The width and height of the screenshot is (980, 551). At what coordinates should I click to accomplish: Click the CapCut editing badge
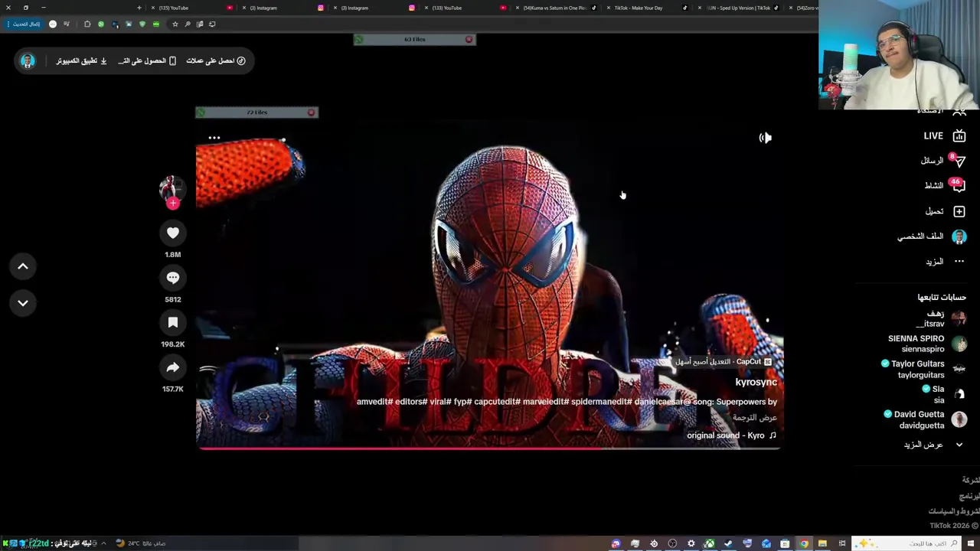[724, 362]
